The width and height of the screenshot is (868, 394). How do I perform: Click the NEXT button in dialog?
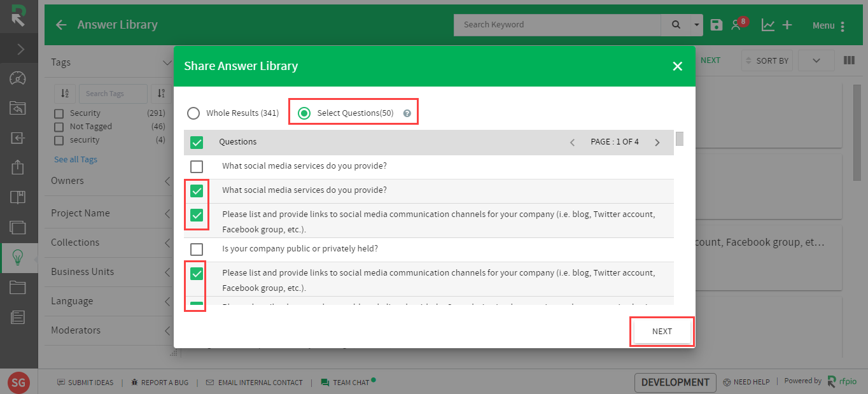[x=662, y=332]
